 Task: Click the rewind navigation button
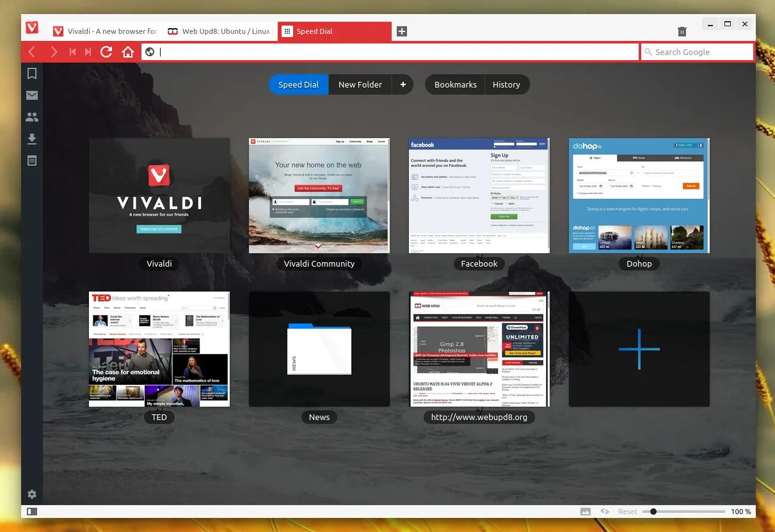(x=73, y=52)
